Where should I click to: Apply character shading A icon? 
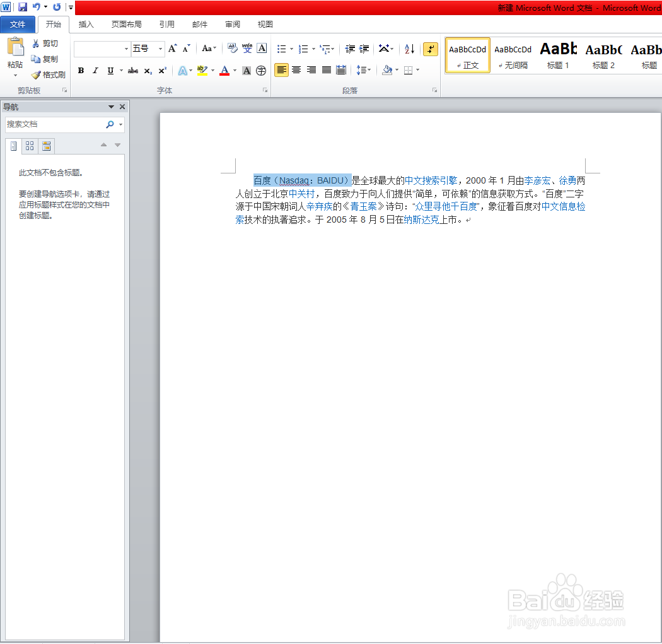[x=247, y=71]
